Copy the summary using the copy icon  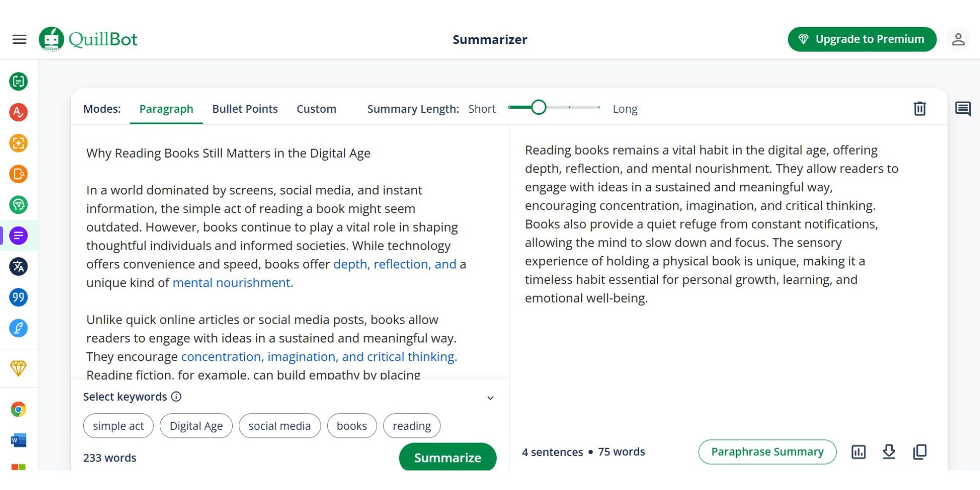click(920, 452)
